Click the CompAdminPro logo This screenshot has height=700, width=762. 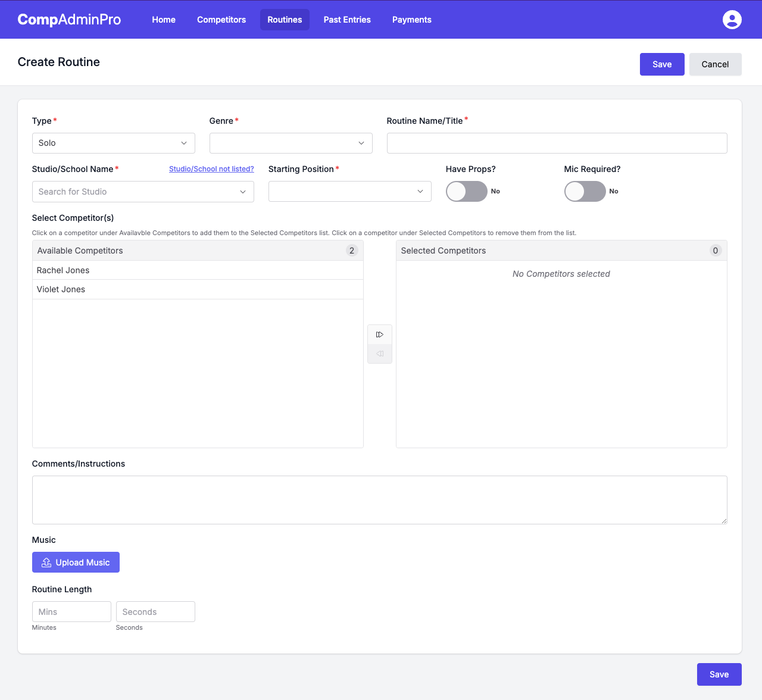click(x=69, y=20)
